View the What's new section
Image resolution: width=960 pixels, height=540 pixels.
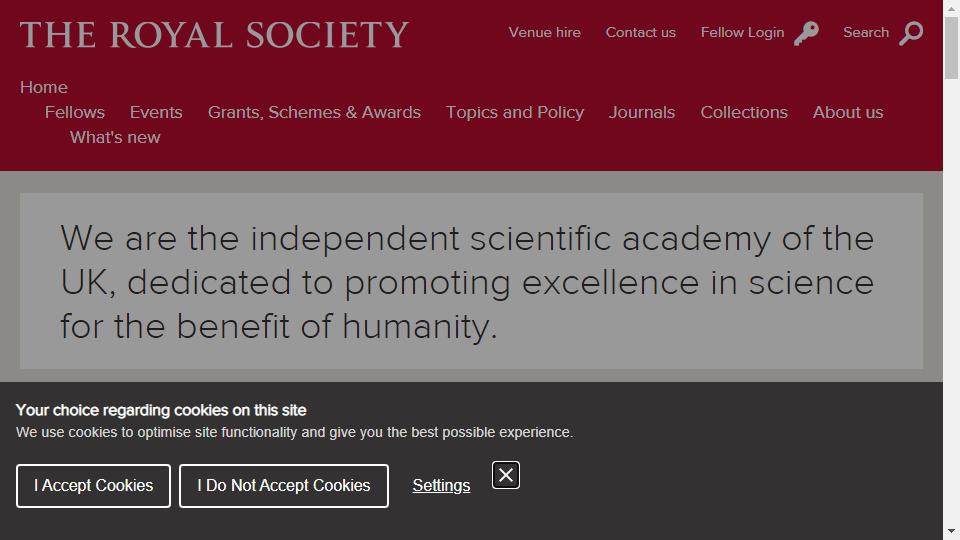click(115, 138)
